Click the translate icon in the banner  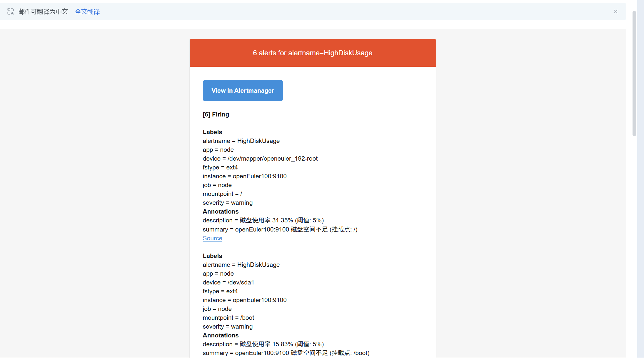[x=11, y=11]
